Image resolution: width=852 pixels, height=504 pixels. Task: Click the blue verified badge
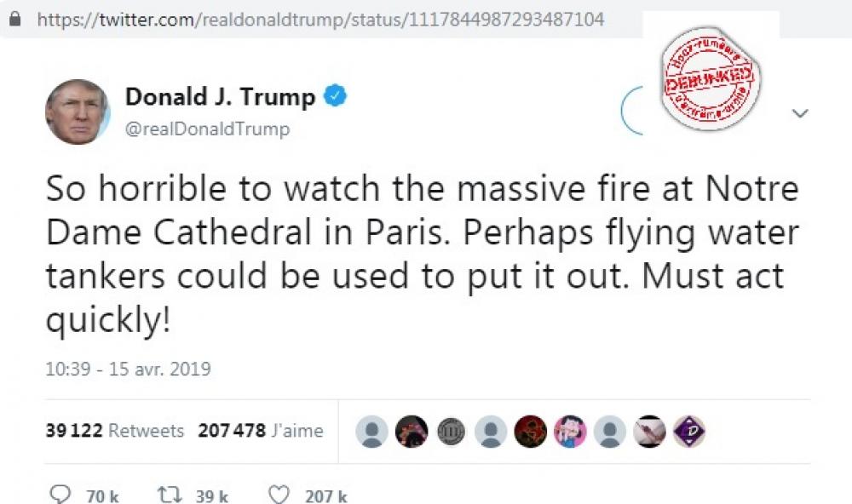pyautogui.click(x=335, y=96)
